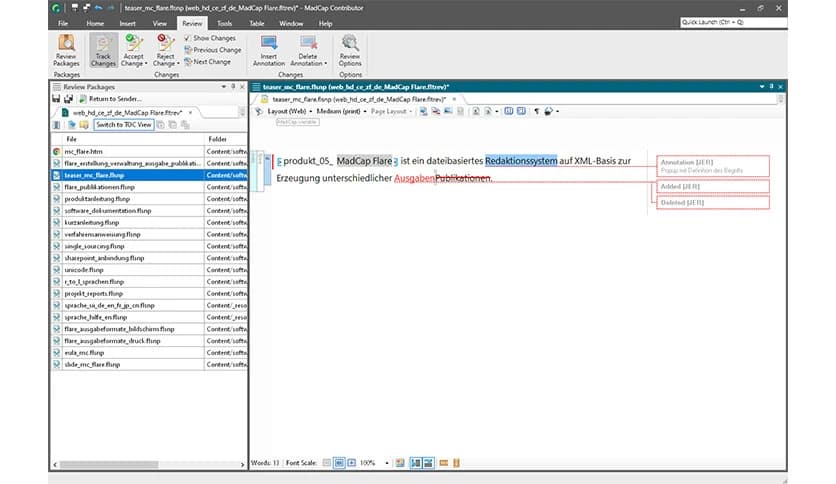Open Review Options

pyautogui.click(x=350, y=50)
